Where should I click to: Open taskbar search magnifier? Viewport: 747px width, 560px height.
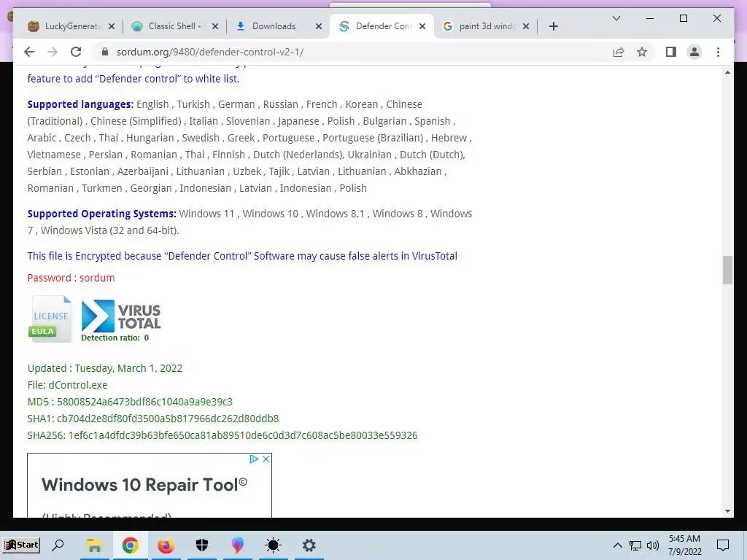(58, 545)
